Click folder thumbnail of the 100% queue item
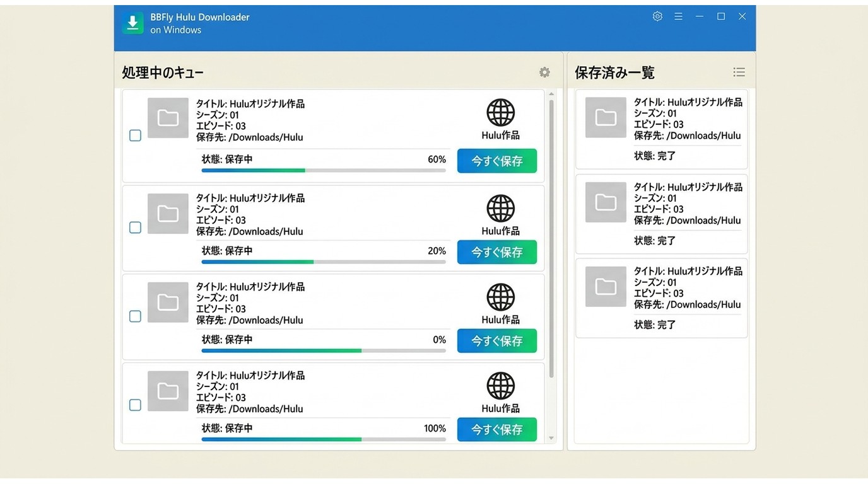 [x=168, y=391]
